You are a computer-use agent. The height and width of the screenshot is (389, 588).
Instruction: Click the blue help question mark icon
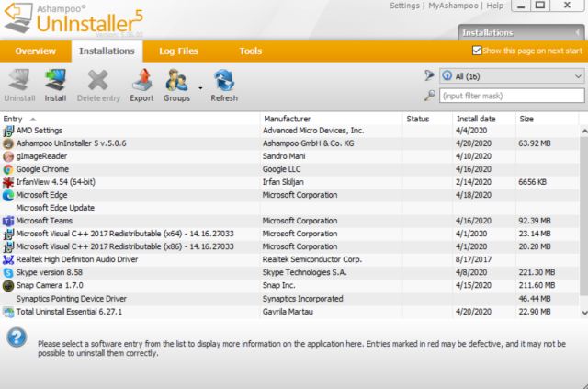pyautogui.click(x=16, y=338)
